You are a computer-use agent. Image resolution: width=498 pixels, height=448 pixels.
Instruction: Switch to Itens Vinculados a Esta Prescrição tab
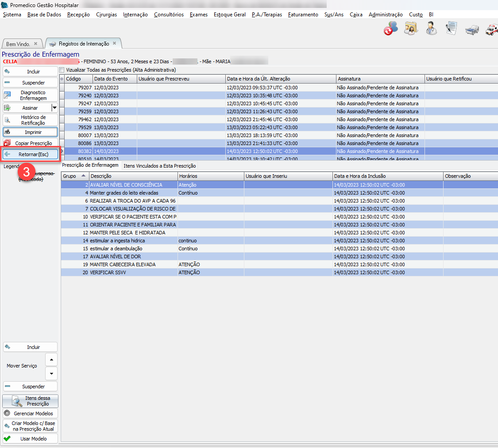159,166
